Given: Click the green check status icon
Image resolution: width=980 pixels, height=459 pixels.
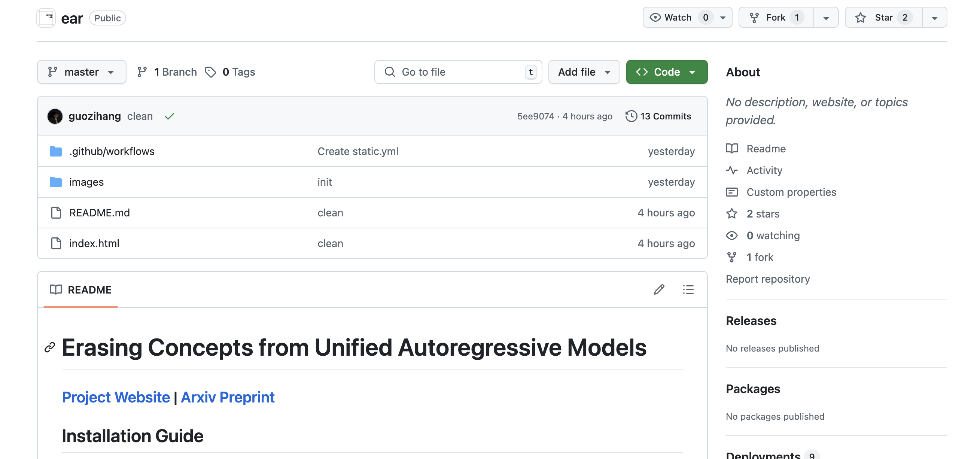Looking at the screenshot, I should click(x=169, y=116).
